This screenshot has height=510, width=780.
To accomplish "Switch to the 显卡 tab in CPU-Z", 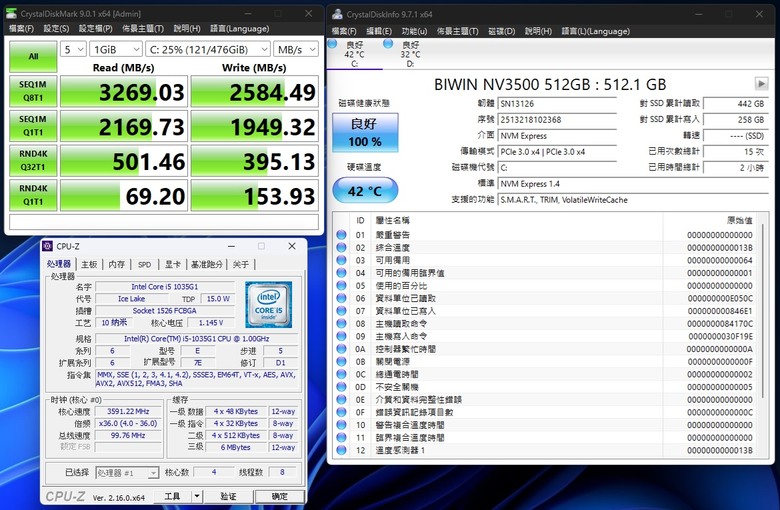I will (173, 264).
